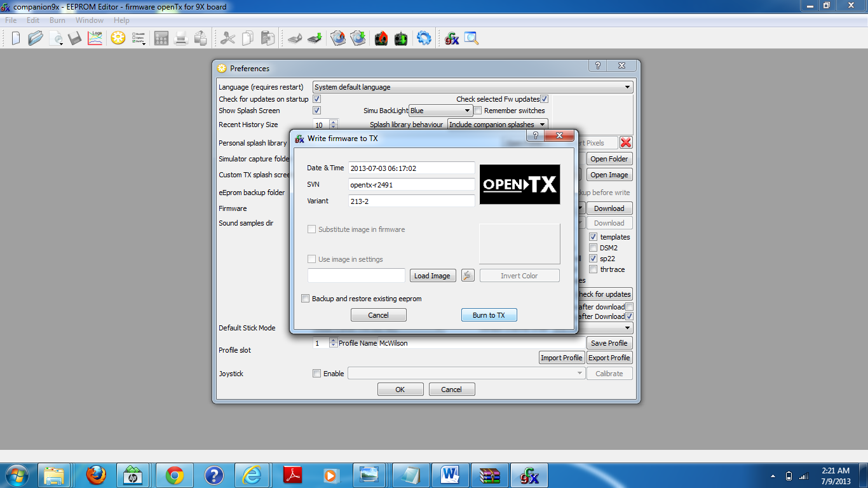Open the Burn menu
This screenshot has height=488, width=868.
pyautogui.click(x=57, y=20)
